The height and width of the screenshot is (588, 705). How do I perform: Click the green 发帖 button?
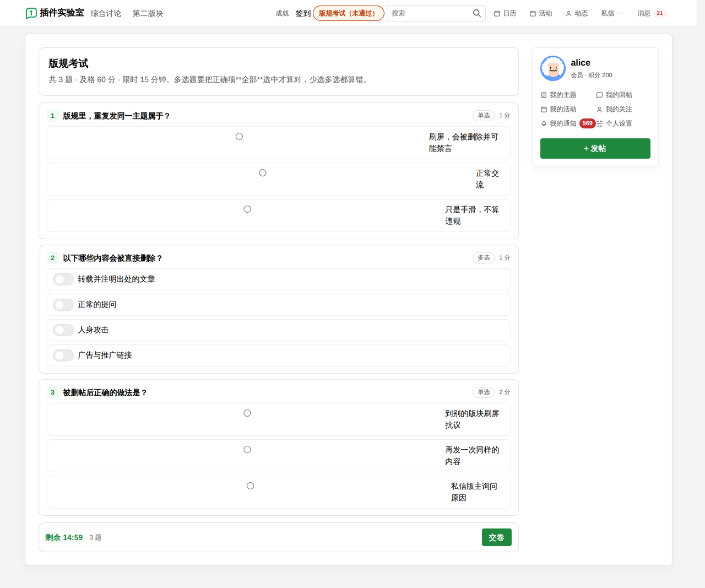click(x=595, y=148)
